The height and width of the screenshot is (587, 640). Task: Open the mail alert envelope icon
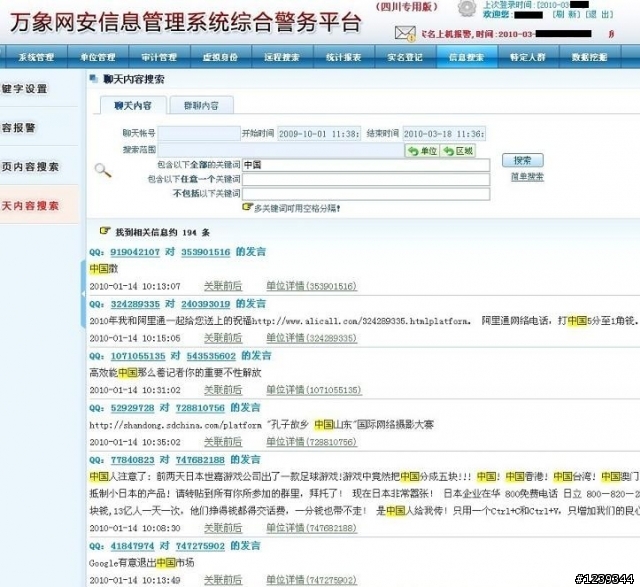pos(405,33)
